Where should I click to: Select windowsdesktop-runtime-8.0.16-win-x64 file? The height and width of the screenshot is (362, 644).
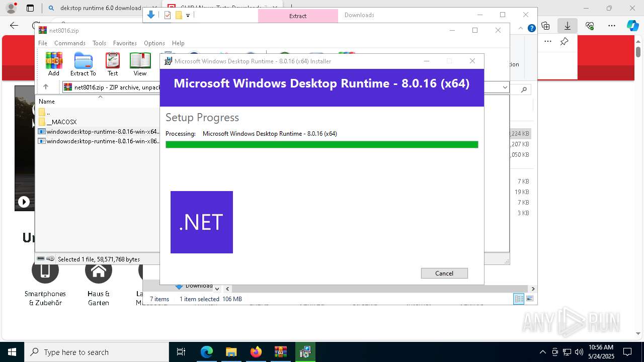pos(99,132)
